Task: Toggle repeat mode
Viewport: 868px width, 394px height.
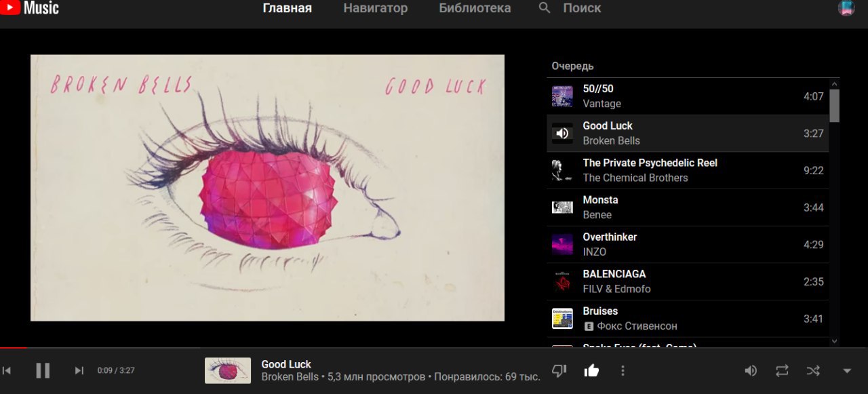Action: coord(782,370)
